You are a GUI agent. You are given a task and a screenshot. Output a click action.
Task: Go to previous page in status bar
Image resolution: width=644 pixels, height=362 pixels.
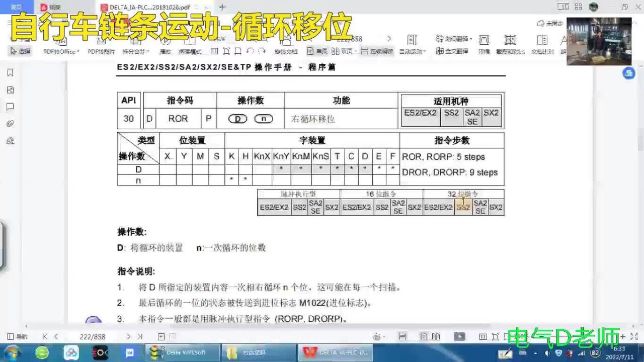coord(56,337)
